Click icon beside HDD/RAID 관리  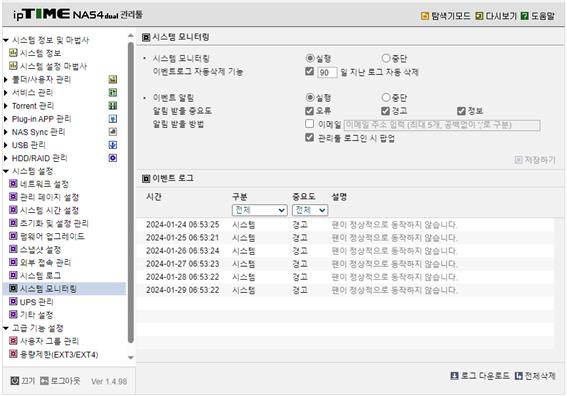(x=113, y=158)
